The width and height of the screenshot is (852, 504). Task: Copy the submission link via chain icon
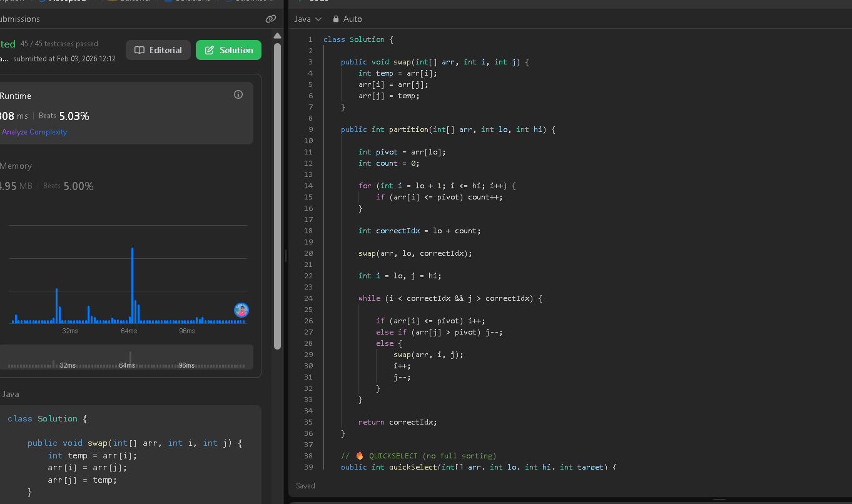tap(271, 19)
